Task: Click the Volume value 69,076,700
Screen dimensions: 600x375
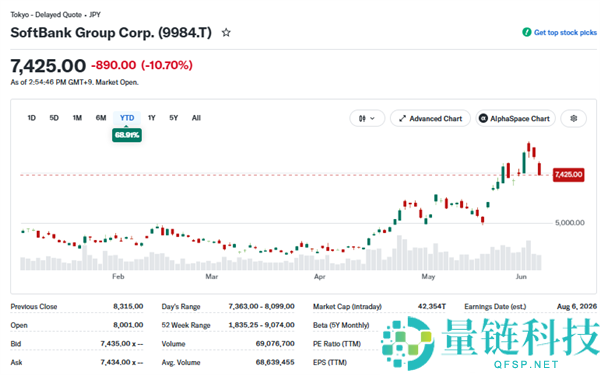Action: pos(275,344)
